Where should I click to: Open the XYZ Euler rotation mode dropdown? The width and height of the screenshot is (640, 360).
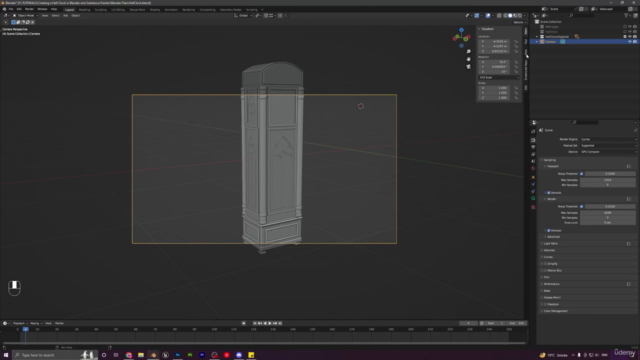point(499,78)
